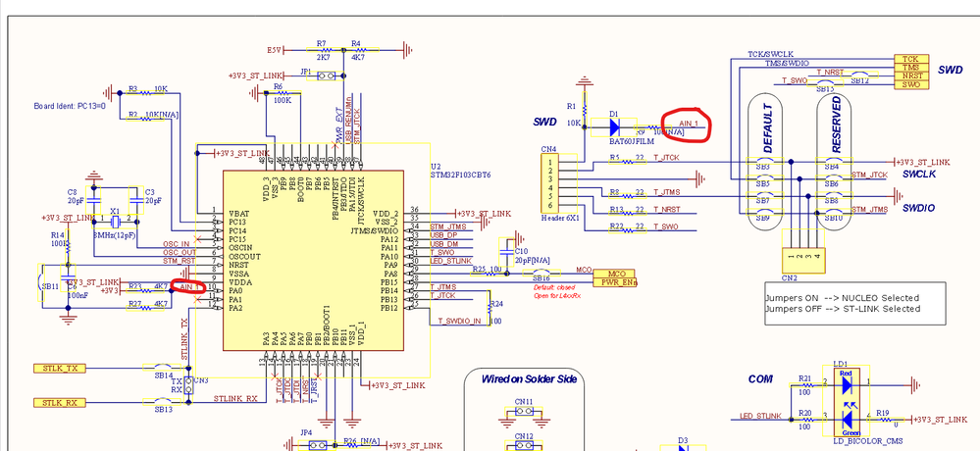This screenshot has height=451, width=980.
Task: Select capacitor C3 20pF
Action: click(x=135, y=202)
